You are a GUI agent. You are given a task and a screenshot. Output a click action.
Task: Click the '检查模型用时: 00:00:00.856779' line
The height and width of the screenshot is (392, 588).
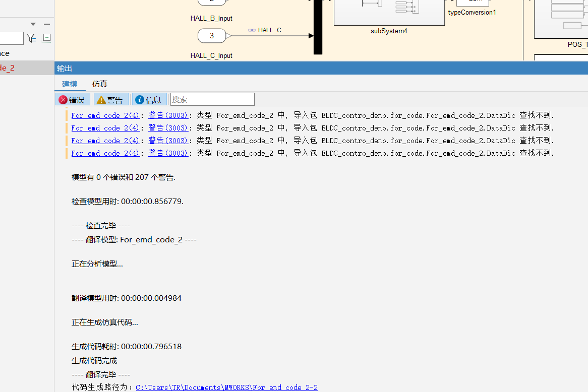128,202
